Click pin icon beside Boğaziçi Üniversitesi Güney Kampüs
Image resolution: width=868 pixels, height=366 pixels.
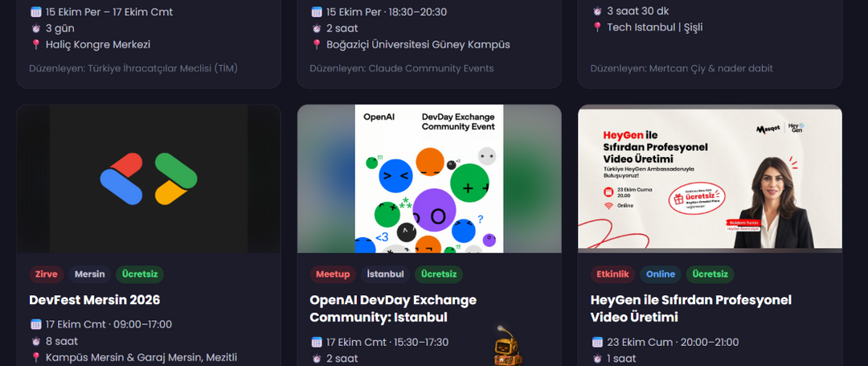coord(317,45)
